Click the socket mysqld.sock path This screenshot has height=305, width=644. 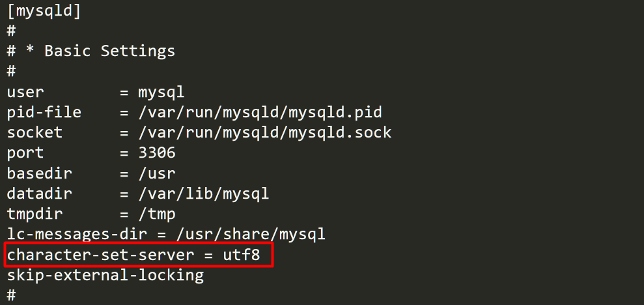pos(265,133)
